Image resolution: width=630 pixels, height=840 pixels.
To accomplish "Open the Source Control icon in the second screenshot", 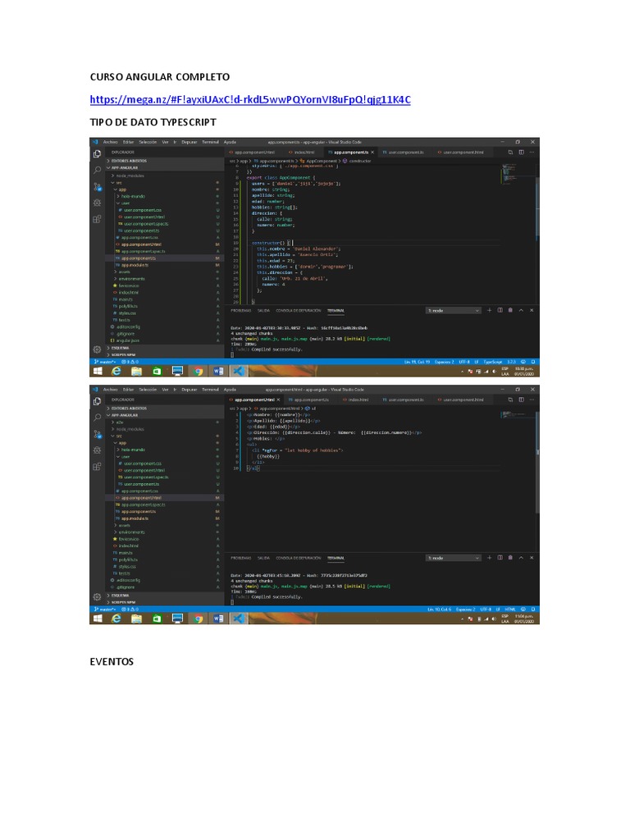I will pyautogui.click(x=97, y=434).
